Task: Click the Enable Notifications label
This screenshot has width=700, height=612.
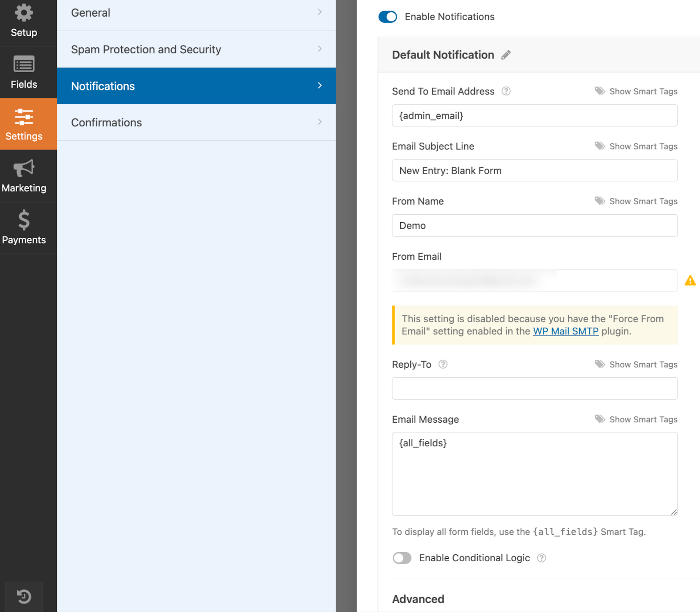Action: (x=449, y=17)
